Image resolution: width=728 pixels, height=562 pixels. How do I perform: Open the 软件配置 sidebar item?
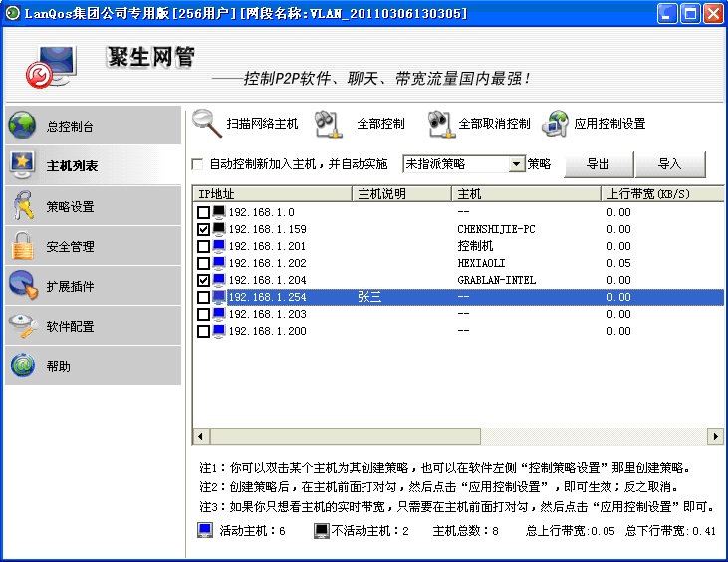[92, 326]
